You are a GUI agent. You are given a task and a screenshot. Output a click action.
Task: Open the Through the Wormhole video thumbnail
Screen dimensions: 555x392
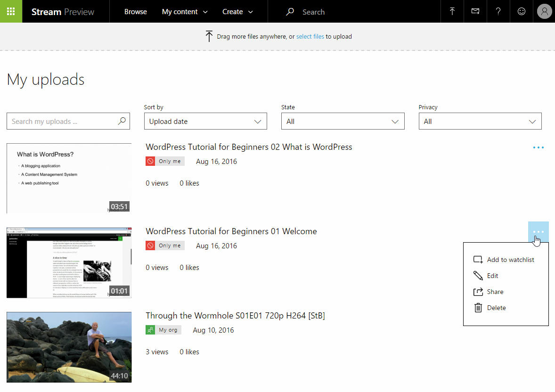[69, 347]
